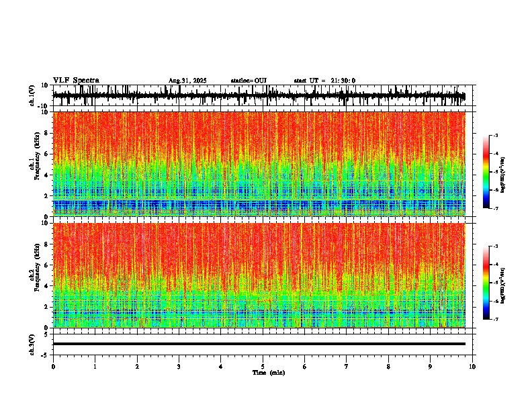This screenshot has height=411, width=532.
Task: Click the 'Time (min)' axis label
Action: point(269,373)
